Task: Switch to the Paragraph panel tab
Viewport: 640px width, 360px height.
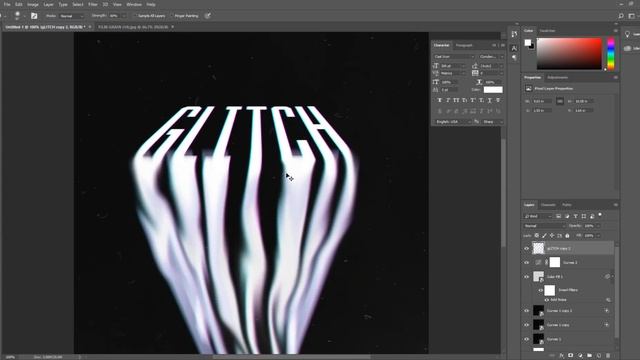Action: pyautogui.click(x=464, y=45)
